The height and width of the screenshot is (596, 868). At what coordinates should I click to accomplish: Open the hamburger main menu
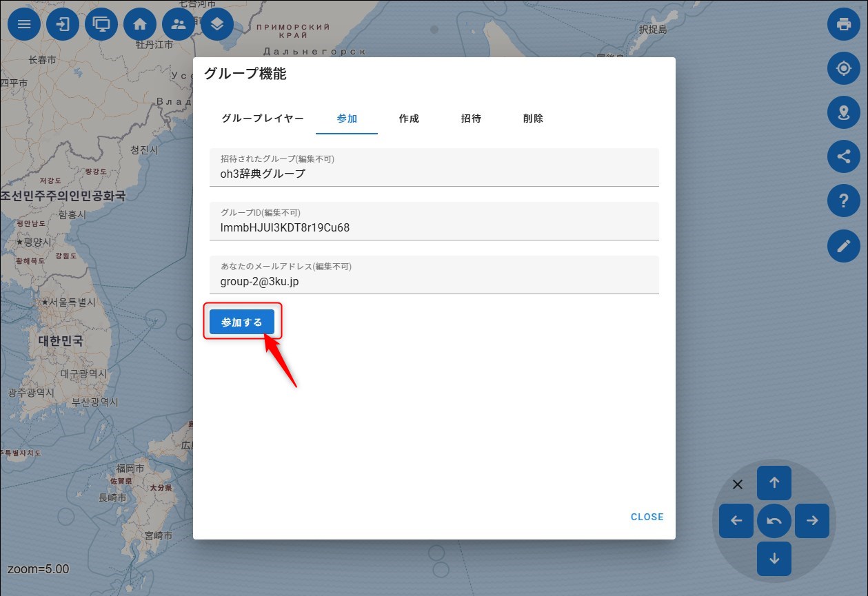pos(24,24)
